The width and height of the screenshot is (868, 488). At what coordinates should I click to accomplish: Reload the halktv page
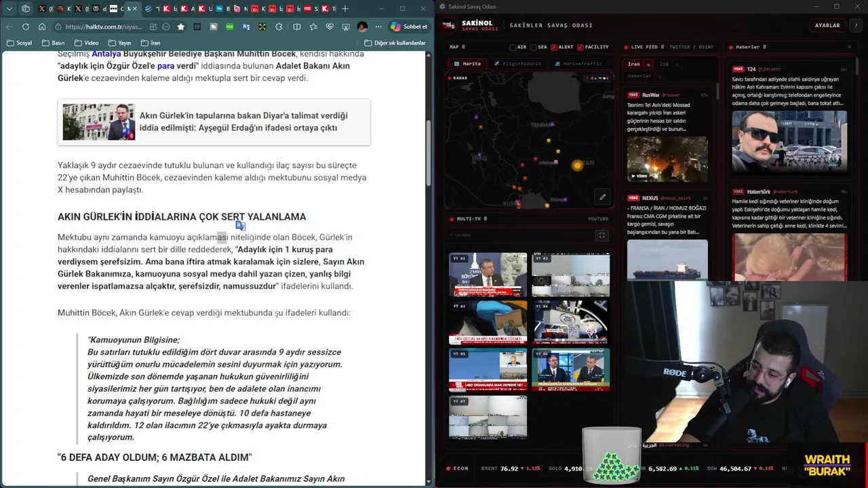pos(26,26)
